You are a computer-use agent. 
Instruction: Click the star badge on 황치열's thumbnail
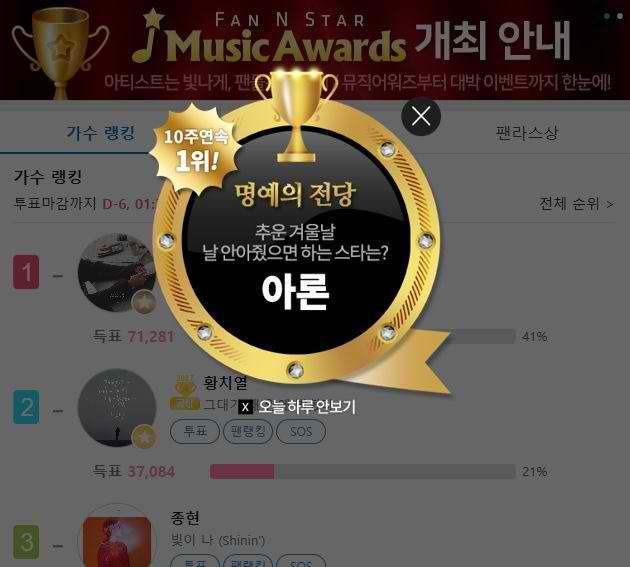[x=144, y=437]
